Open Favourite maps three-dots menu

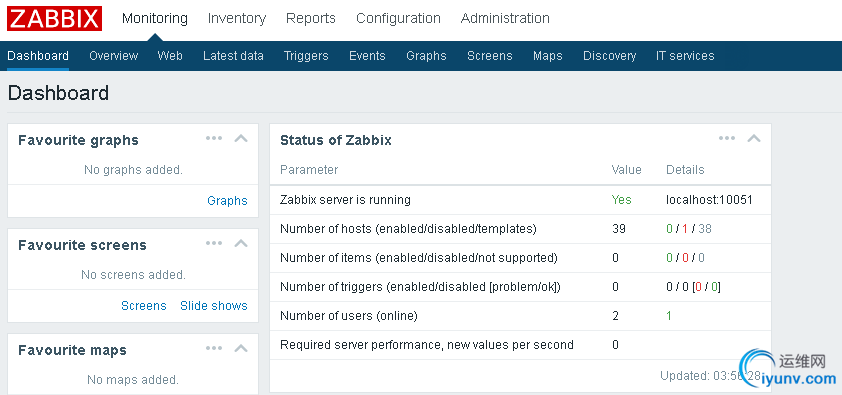coord(214,349)
